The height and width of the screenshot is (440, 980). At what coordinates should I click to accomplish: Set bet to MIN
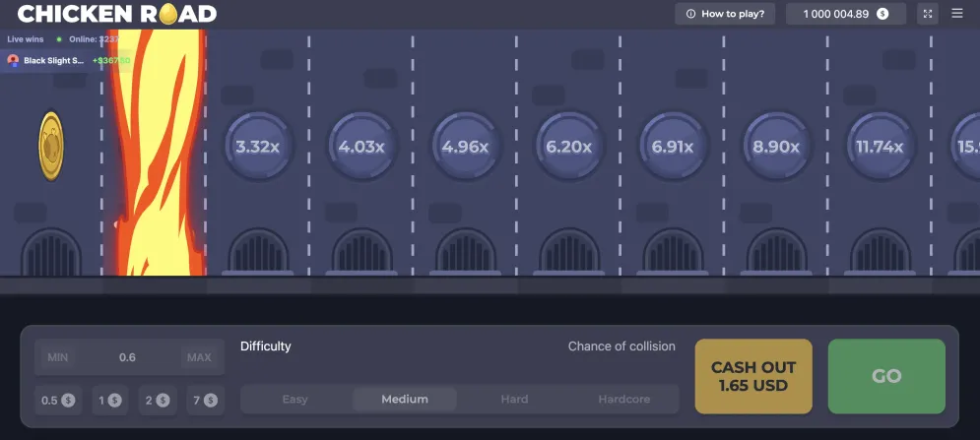pyautogui.click(x=57, y=357)
